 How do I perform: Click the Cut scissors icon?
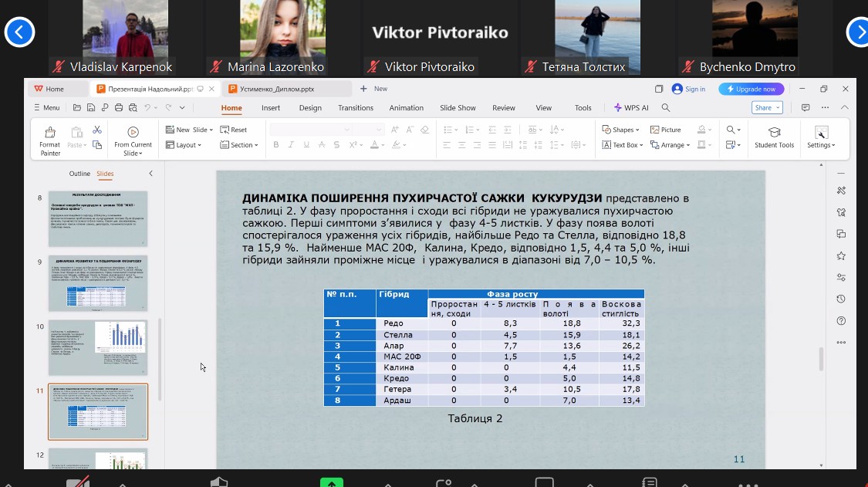[97, 130]
